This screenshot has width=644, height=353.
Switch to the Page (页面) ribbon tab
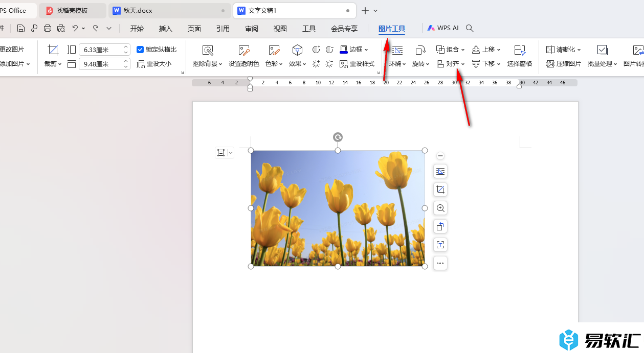click(x=194, y=29)
